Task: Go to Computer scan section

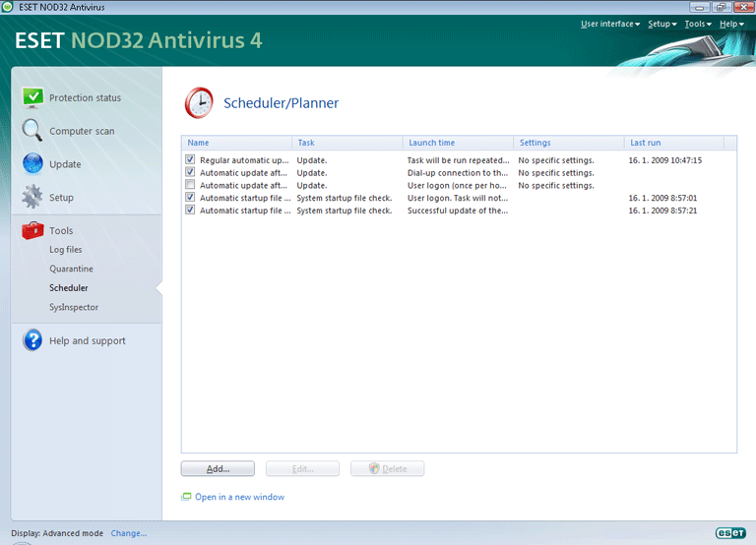Action: click(82, 131)
